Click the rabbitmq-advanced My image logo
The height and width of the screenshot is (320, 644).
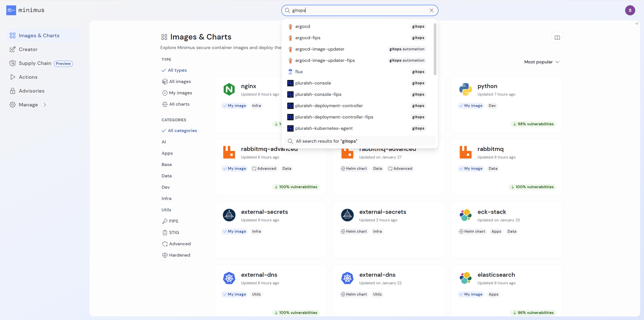(x=229, y=152)
